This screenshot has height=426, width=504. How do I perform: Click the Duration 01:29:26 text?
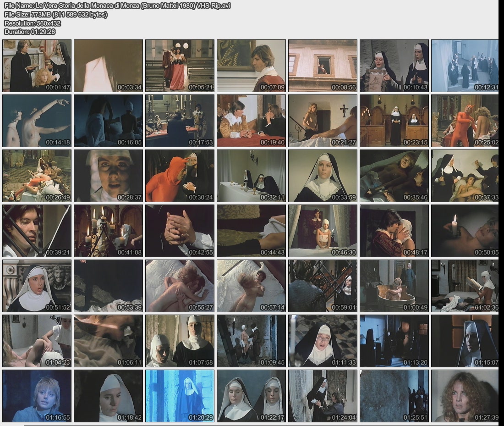point(30,32)
